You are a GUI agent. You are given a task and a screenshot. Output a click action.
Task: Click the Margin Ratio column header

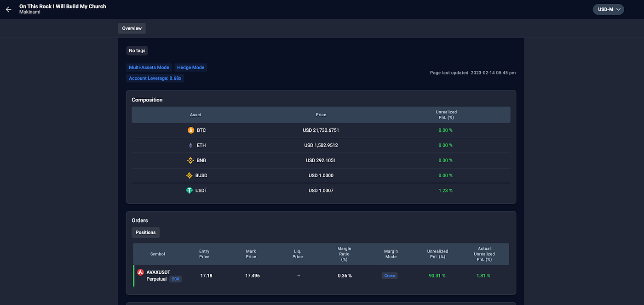click(x=344, y=254)
